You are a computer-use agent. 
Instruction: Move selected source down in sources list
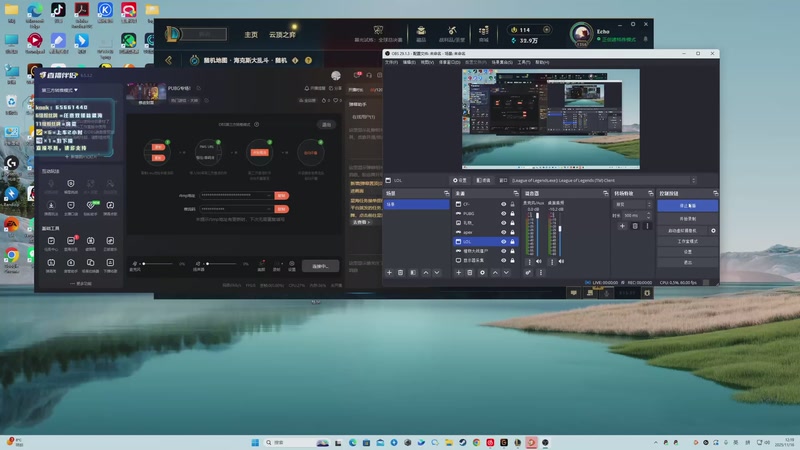tap(506, 272)
